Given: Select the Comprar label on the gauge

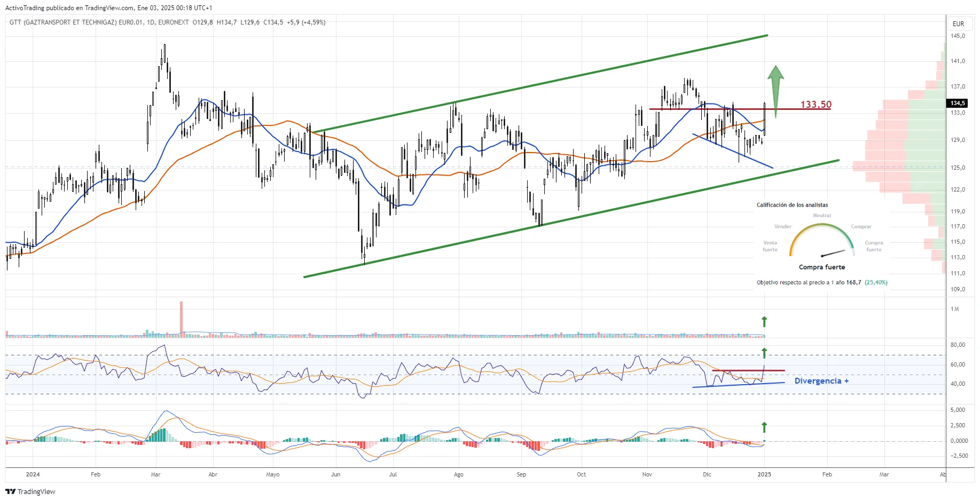Looking at the screenshot, I should click(x=861, y=227).
